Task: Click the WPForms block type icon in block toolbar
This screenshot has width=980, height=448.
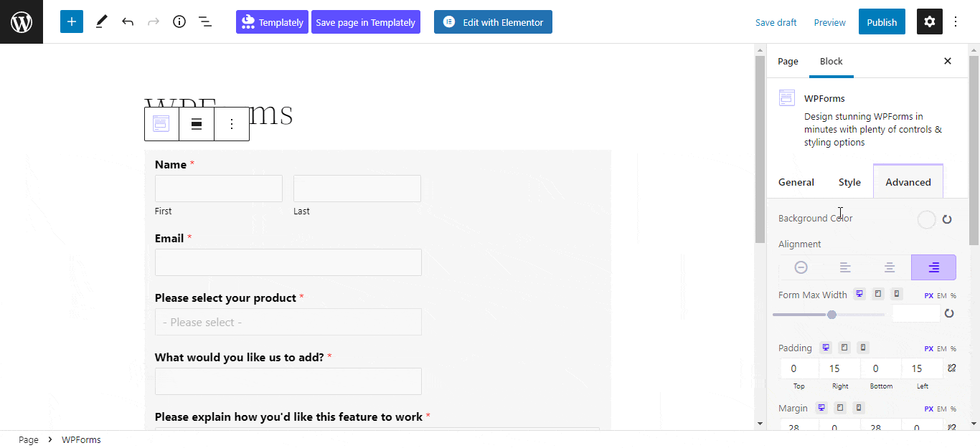Action: point(161,124)
